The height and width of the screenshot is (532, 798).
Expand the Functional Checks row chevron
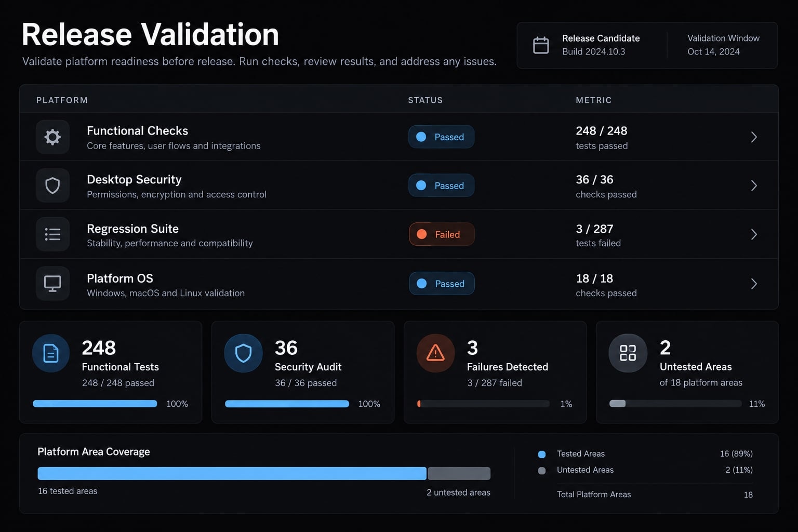pyautogui.click(x=754, y=137)
